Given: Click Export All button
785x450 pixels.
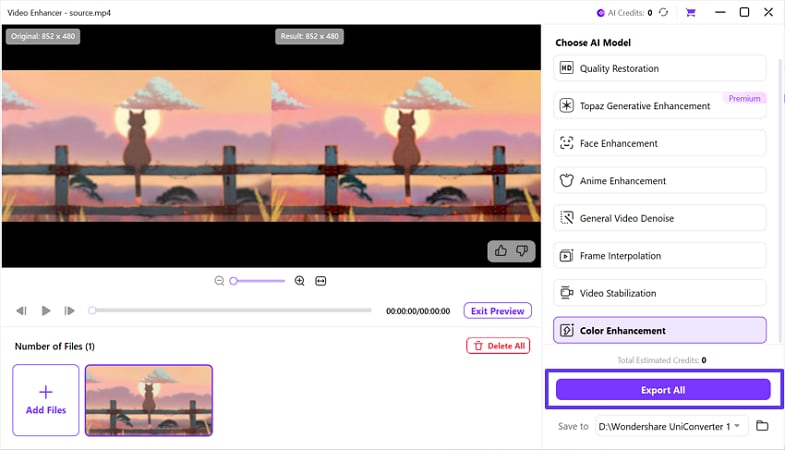Looking at the screenshot, I should pos(663,389).
